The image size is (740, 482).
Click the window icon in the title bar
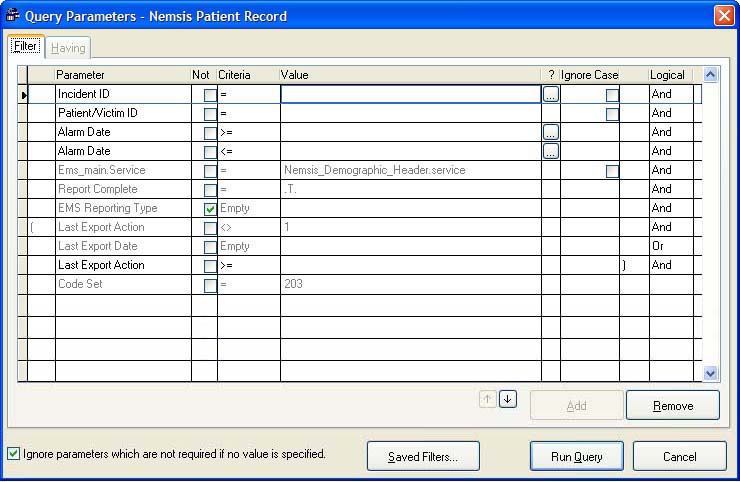point(13,16)
